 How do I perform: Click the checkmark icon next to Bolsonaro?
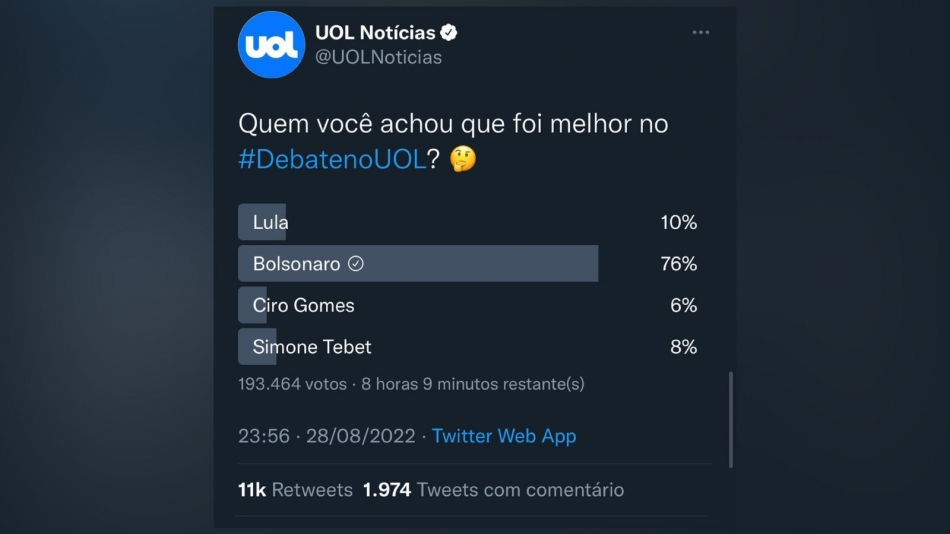click(x=356, y=264)
